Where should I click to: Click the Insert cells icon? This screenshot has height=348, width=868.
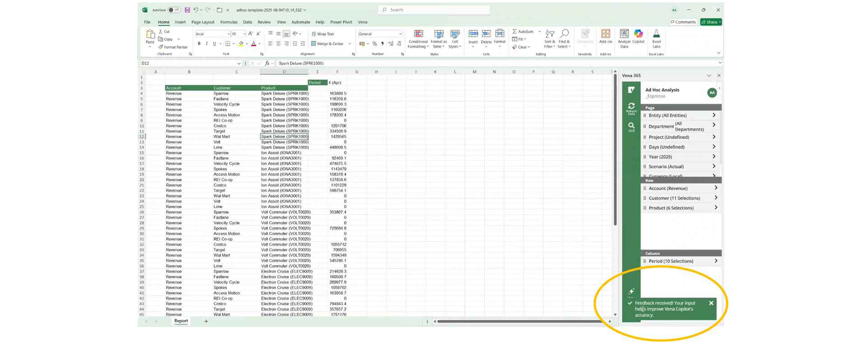(473, 34)
